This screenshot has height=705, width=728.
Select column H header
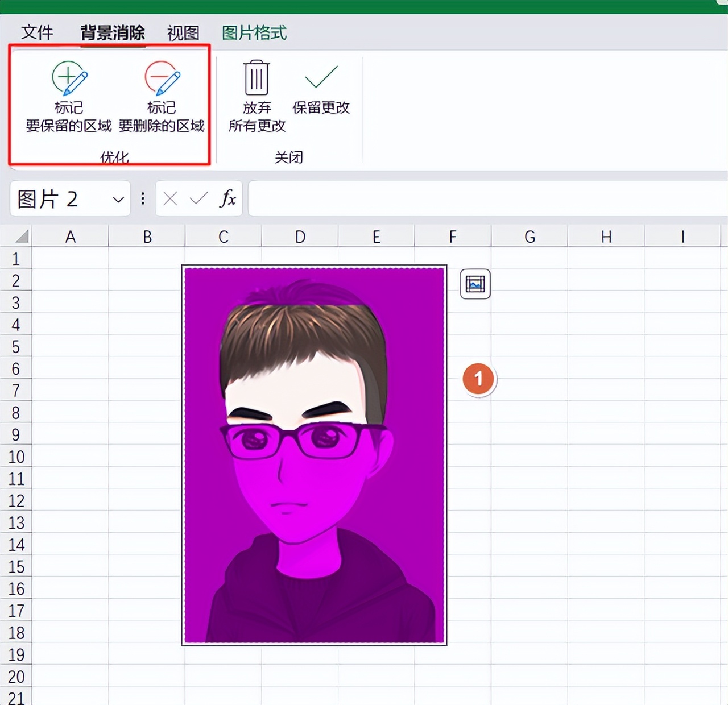(606, 237)
